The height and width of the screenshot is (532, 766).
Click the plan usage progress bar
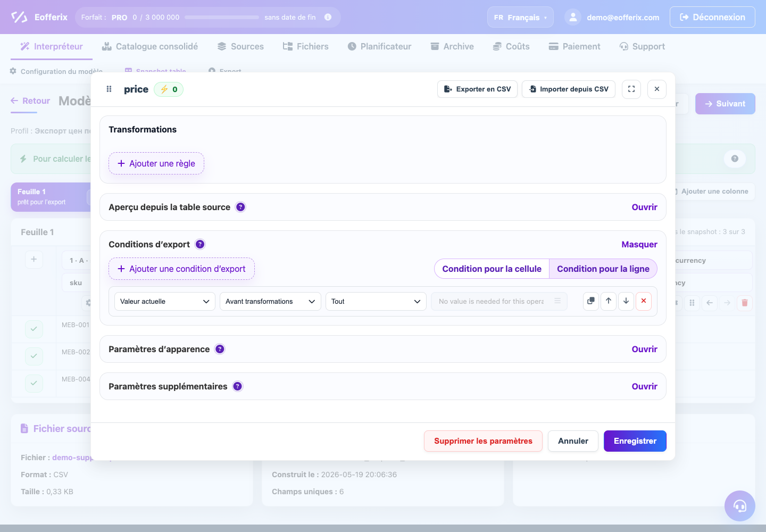click(222, 17)
